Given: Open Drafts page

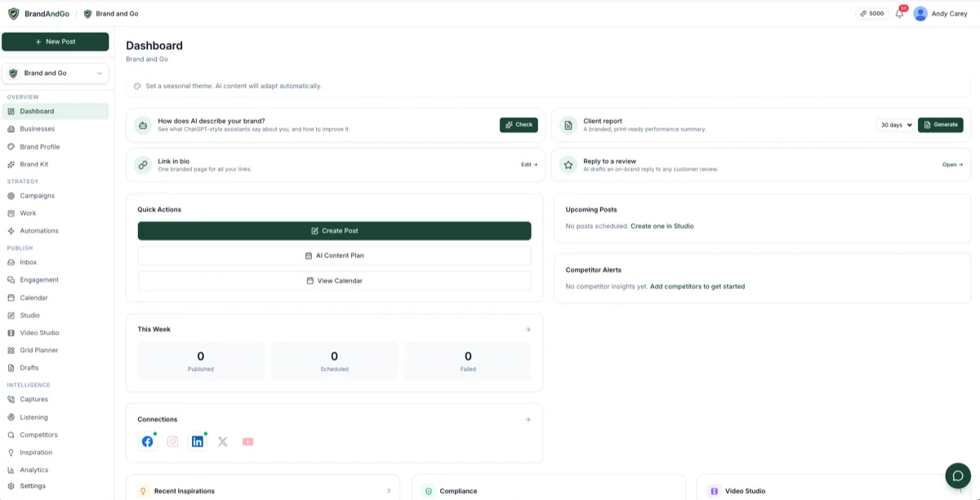Looking at the screenshot, I should (56, 368).
